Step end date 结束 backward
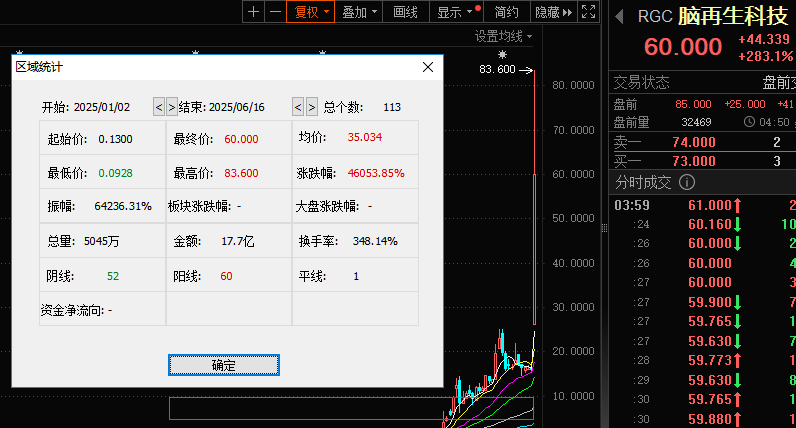Viewport: 796px width, 428px height. [298, 107]
